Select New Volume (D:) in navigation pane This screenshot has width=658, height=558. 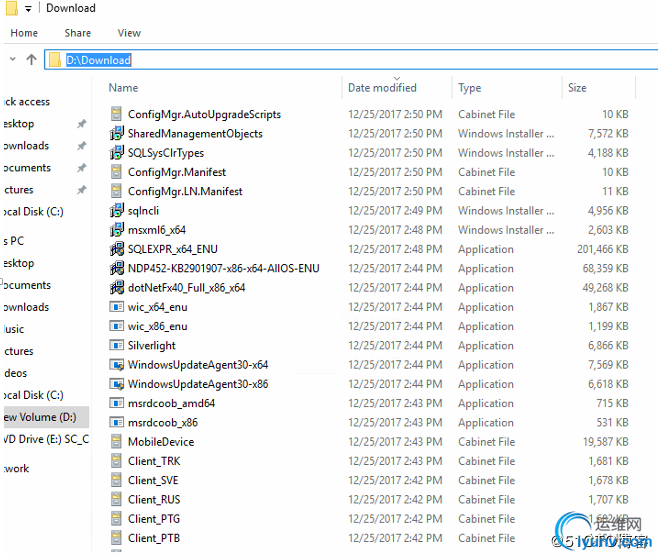40,417
